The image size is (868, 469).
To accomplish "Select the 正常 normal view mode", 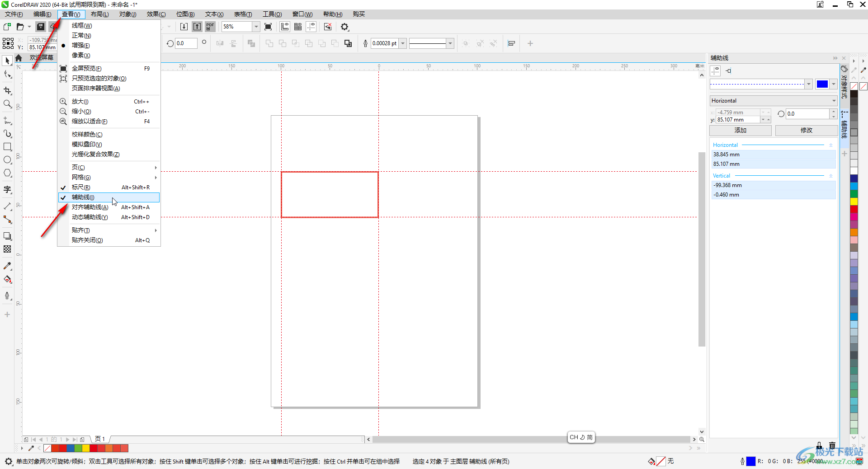I will 109,36.
